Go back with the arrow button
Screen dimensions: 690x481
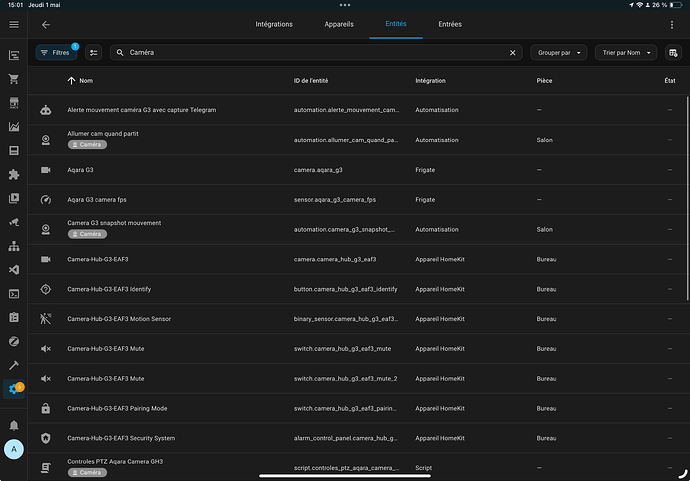coord(46,24)
